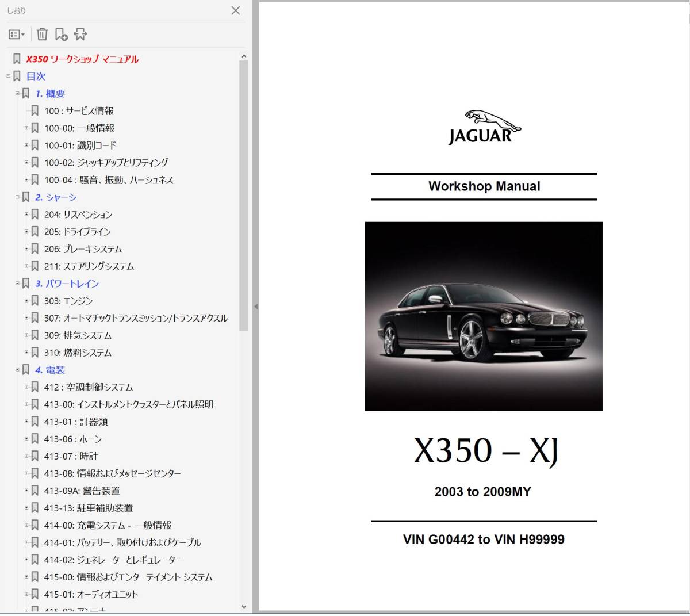Go to 2. シャーシ bookmark
Screen dimensions: 690x616
point(56,197)
